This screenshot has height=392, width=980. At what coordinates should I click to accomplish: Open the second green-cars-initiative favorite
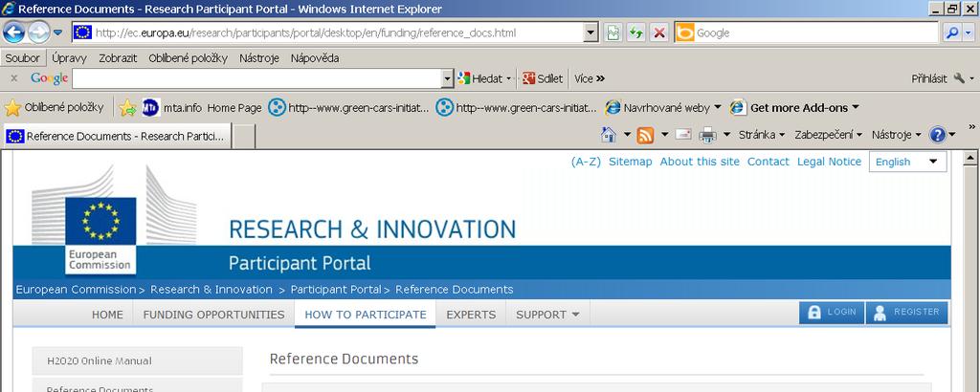click(x=517, y=107)
